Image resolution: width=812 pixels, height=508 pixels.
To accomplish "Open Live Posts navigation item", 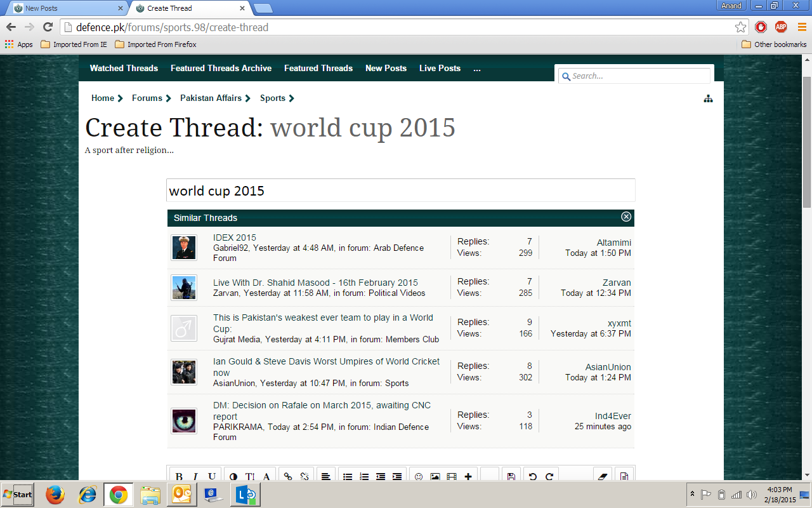I will pos(440,68).
